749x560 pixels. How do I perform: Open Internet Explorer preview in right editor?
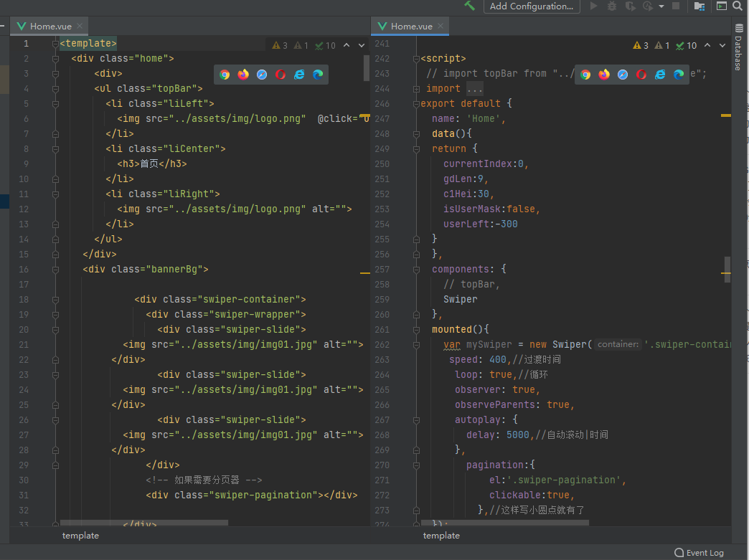pyautogui.click(x=660, y=75)
